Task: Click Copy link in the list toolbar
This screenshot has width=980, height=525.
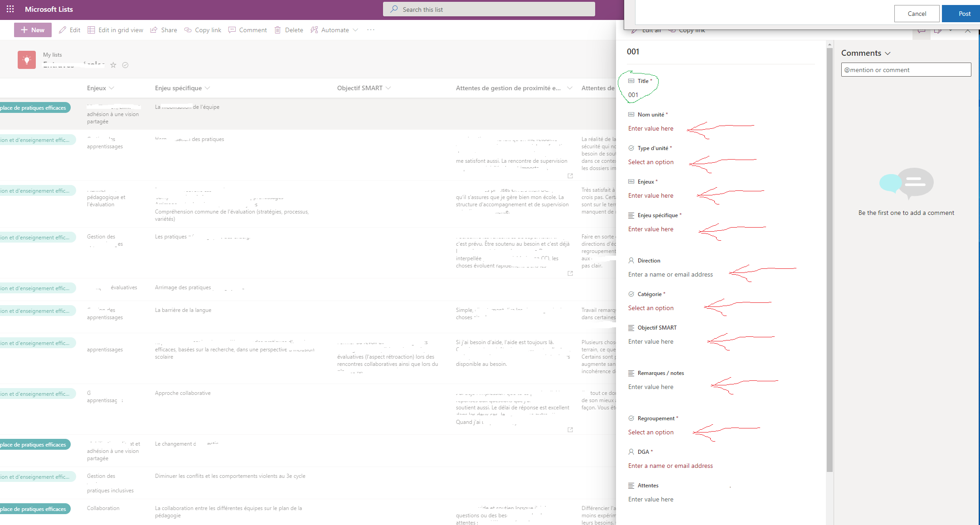Action: [x=203, y=30]
